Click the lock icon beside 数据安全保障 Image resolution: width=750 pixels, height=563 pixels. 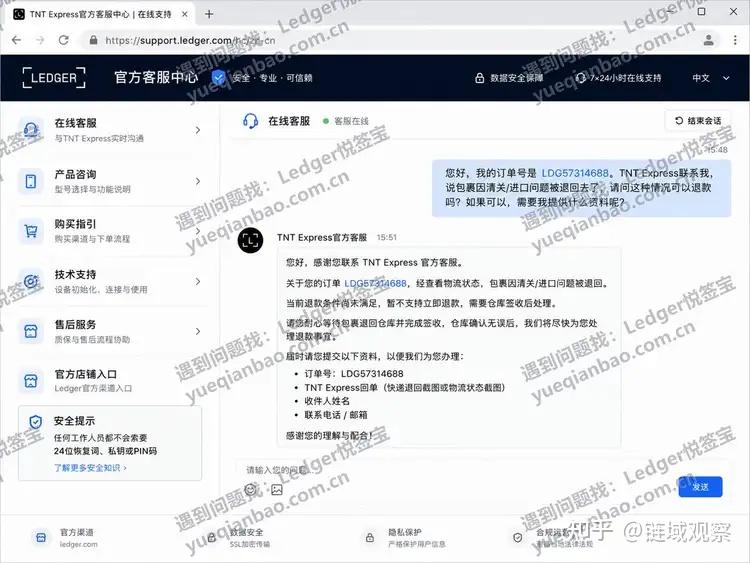[x=479, y=78]
